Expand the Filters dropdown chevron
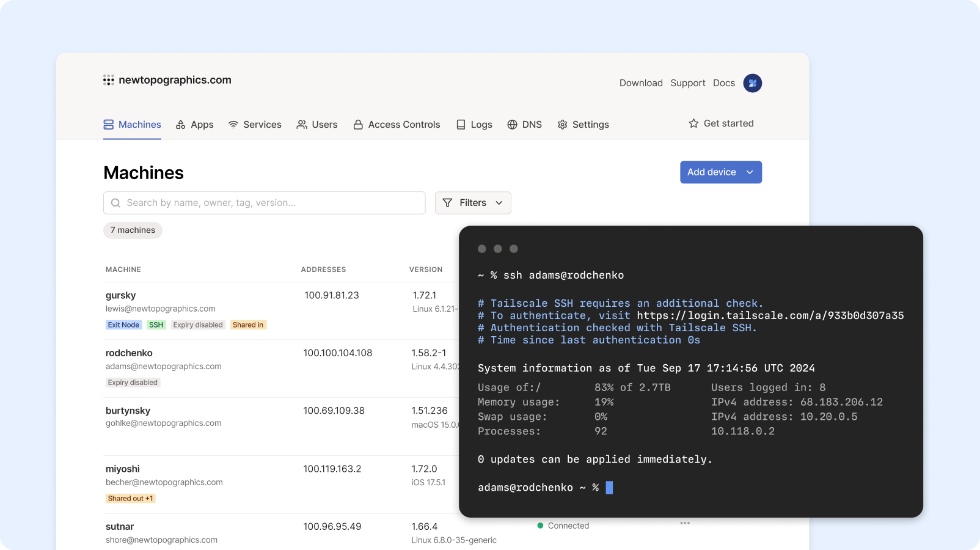The image size is (980, 550). click(x=499, y=203)
